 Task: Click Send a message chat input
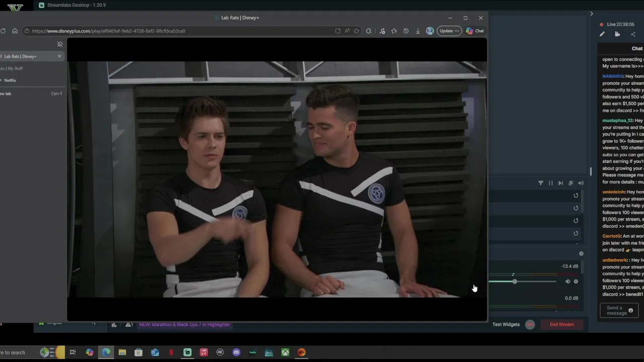point(619,311)
